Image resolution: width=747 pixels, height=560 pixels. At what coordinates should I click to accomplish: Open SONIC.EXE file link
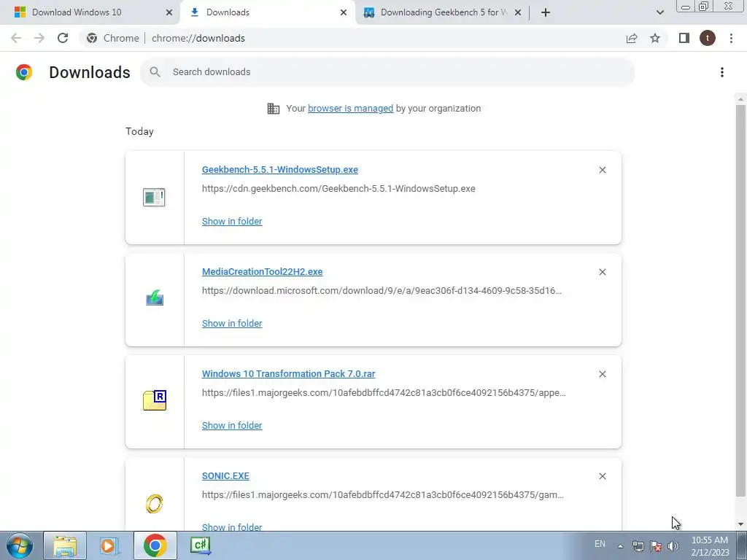pyautogui.click(x=225, y=475)
